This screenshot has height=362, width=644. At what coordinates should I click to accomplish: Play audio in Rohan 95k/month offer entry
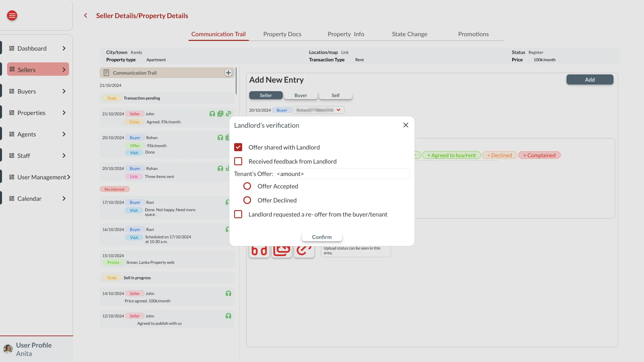pos(220,138)
